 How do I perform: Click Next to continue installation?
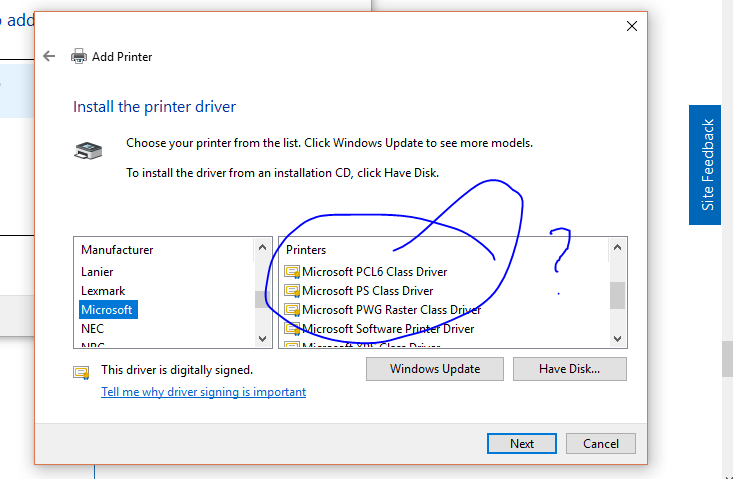coord(522,443)
